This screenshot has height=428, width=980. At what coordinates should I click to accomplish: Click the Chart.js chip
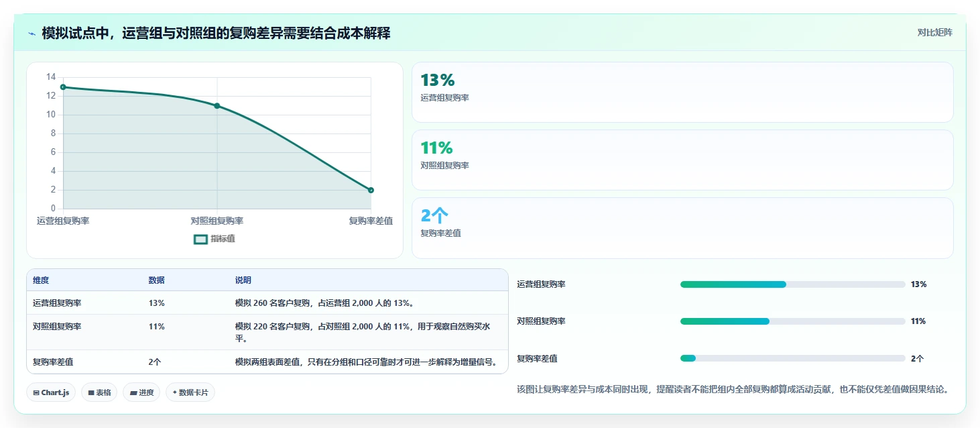tap(51, 392)
